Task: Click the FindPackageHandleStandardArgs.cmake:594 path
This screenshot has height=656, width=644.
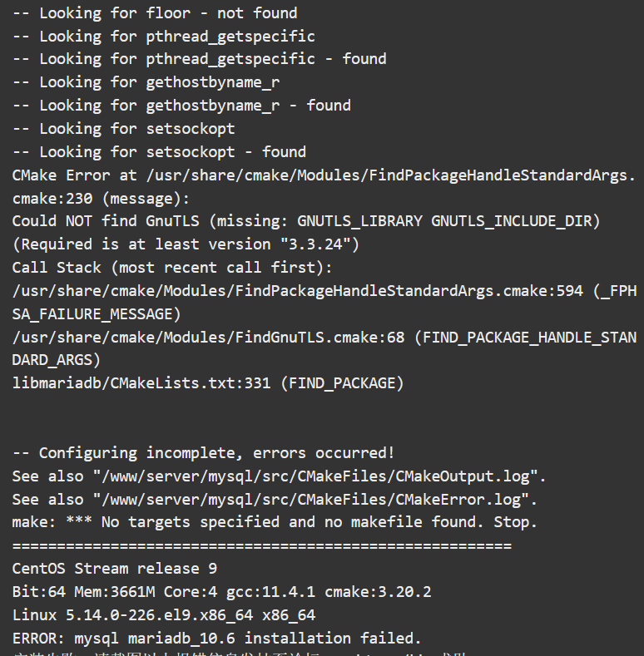Action: (x=298, y=291)
